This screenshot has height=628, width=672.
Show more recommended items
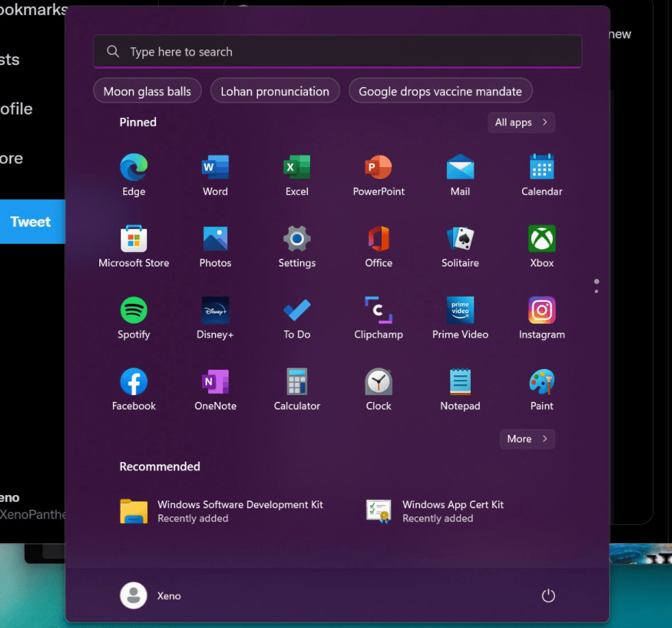pyautogui.click(x=527, y=438)
